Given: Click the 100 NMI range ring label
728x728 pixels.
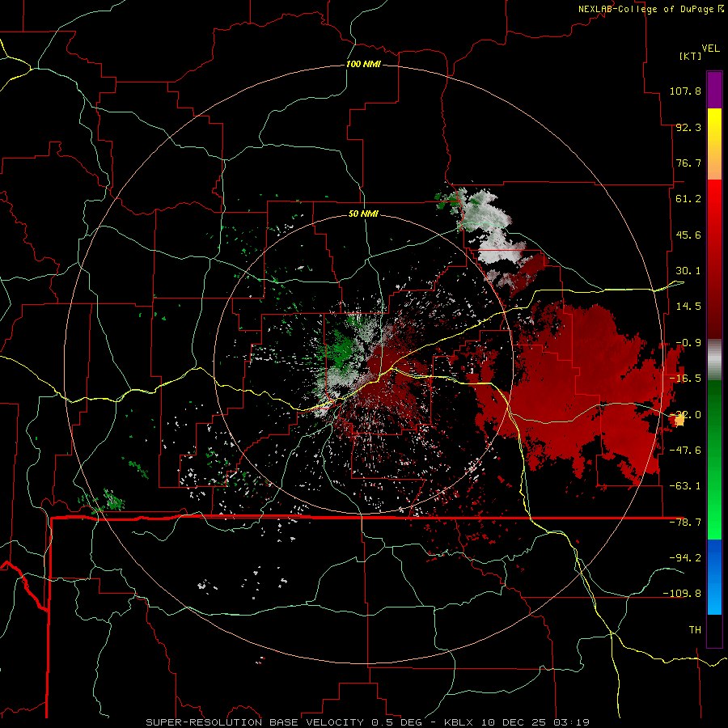Looking at the screenshot, I should click(363, 64).
